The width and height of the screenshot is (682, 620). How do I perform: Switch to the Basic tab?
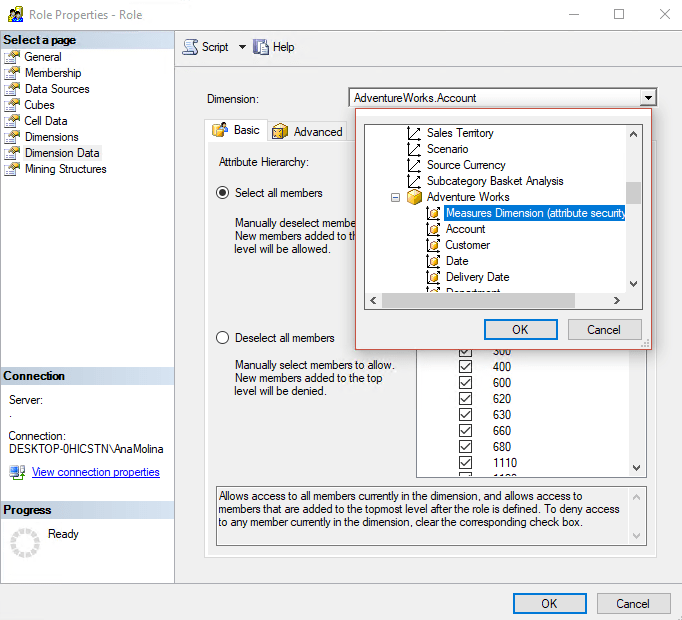(236, 130)
